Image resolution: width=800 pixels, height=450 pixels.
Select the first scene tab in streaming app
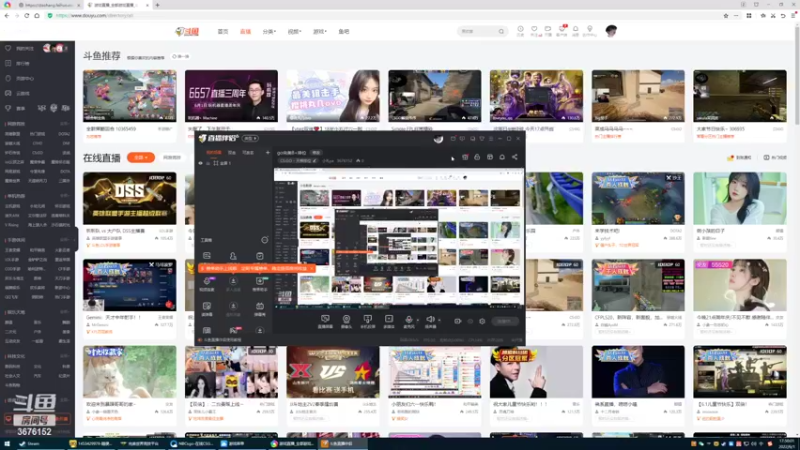pyautogui.click(x=214, y=153)
